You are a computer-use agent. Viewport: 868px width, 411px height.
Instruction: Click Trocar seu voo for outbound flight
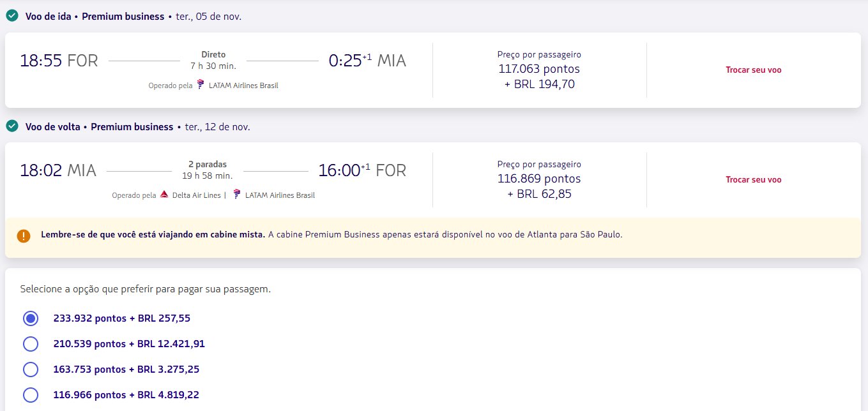[x=753, y=70]
